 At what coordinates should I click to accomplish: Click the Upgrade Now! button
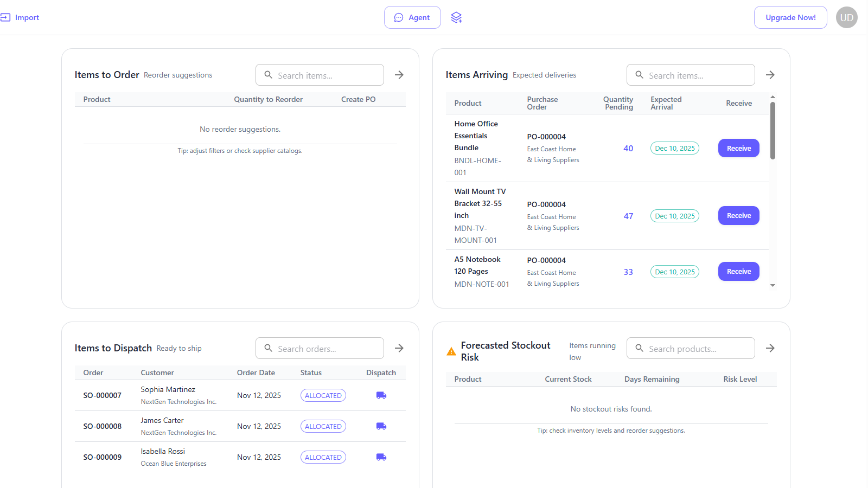[x=790, y=17]
